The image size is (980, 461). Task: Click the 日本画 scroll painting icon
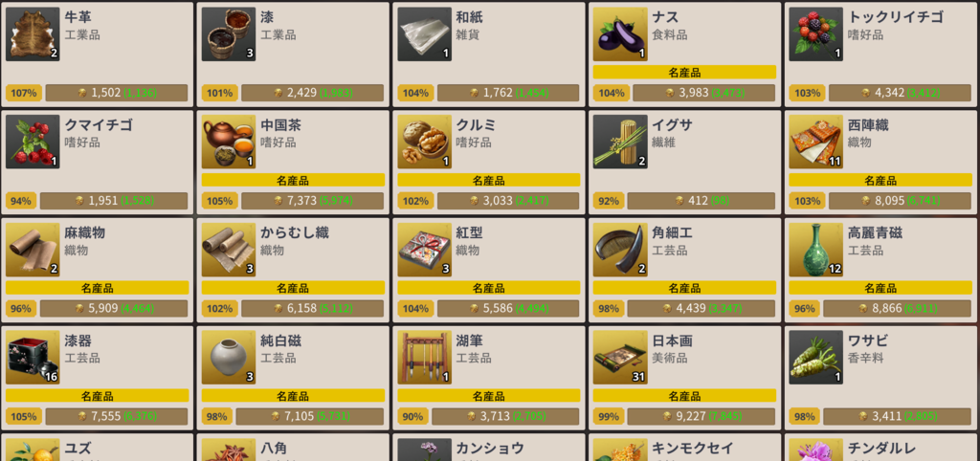[x=620, y=358]
